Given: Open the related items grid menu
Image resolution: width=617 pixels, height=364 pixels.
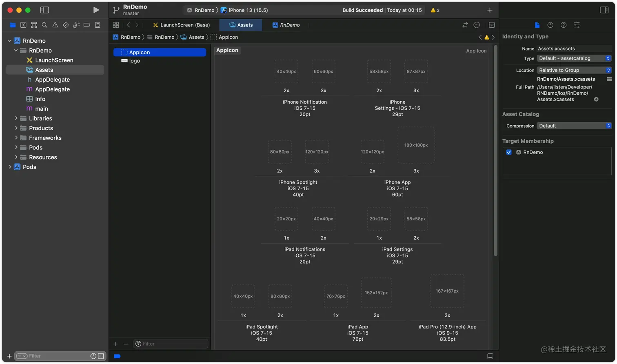Looking at the screenshot, I should 116,25.
